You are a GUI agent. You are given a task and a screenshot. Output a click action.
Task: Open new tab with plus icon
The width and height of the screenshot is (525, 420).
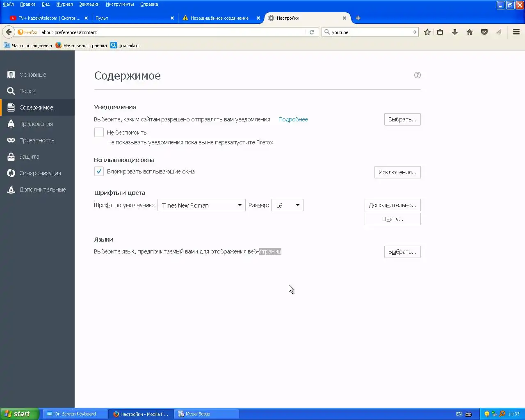click(x=358, y=18)
